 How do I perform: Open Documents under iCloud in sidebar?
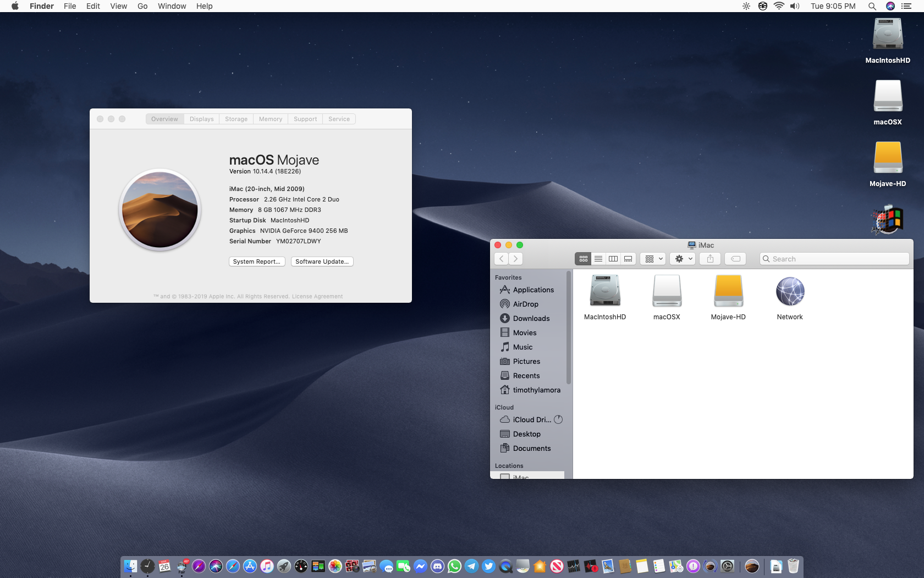525,448
